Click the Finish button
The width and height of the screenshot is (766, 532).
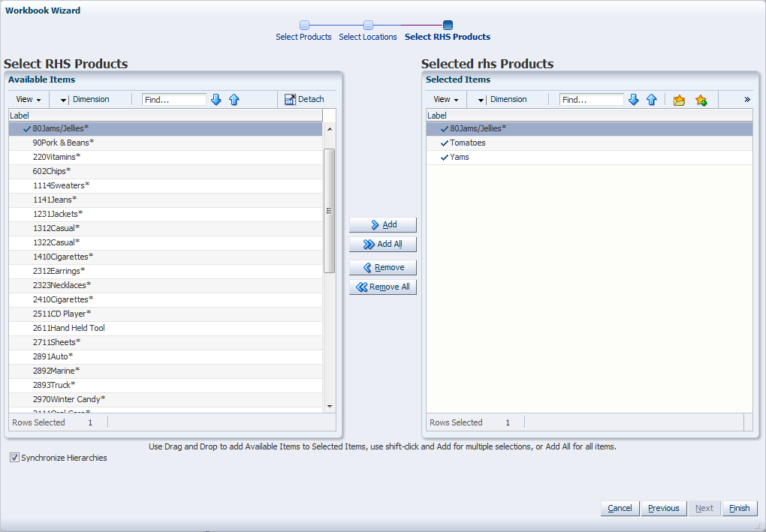point(740,508)
